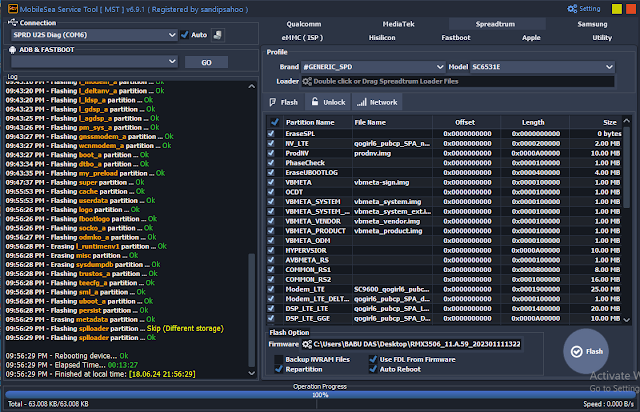Toggle the select-all partitions checkbox in header
This screenshot has height=412, width=640.
(275, 122)
